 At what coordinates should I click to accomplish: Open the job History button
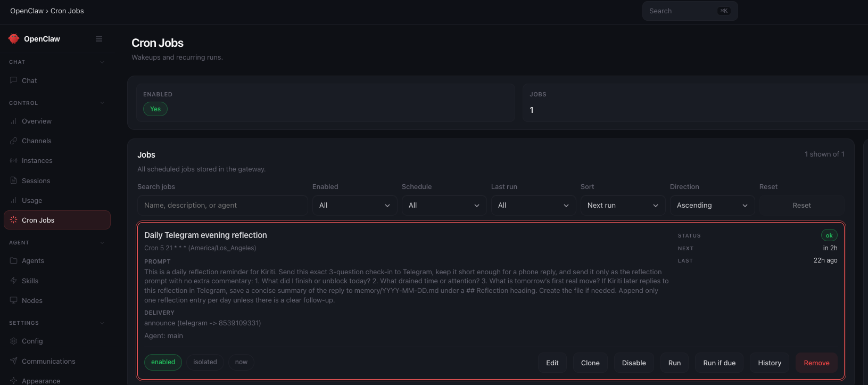click(x=770, y=363)
